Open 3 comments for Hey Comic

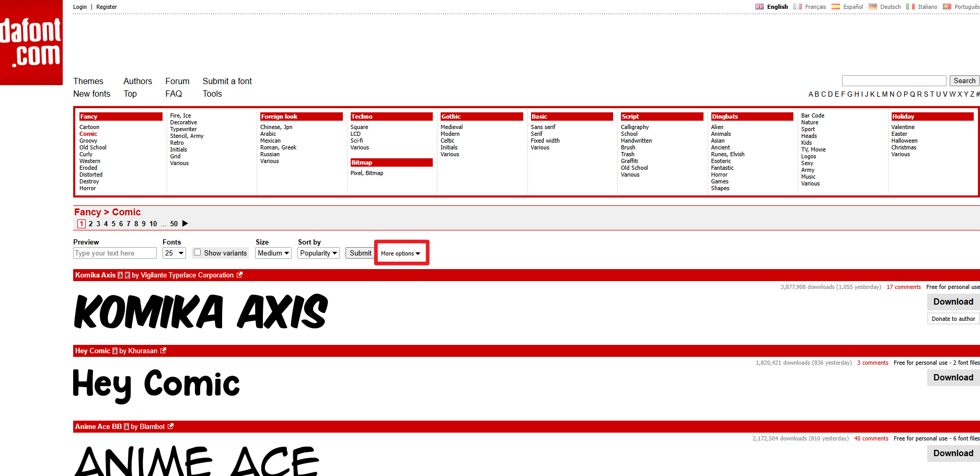pos(873,363)
